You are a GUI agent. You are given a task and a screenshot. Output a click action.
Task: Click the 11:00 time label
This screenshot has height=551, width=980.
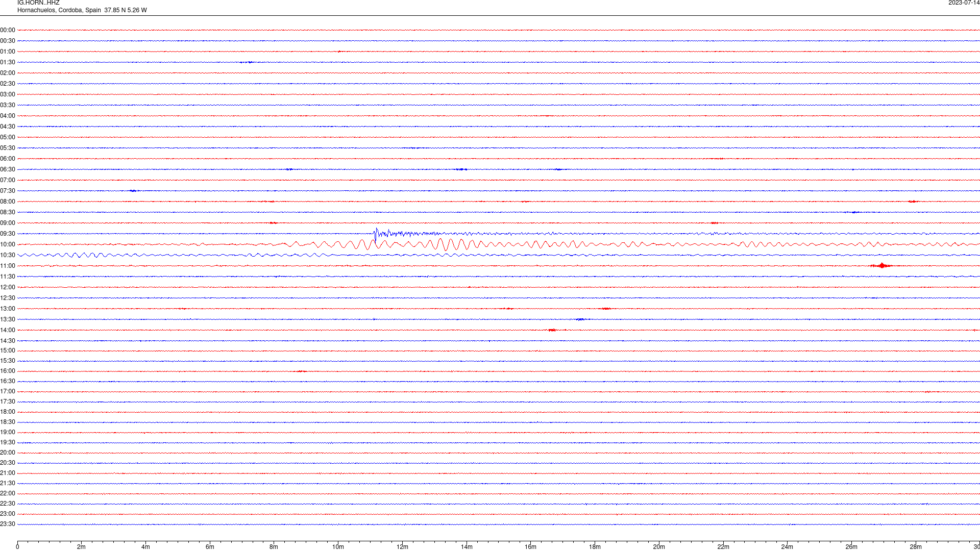pyautogui.click(x=8, y=266)
